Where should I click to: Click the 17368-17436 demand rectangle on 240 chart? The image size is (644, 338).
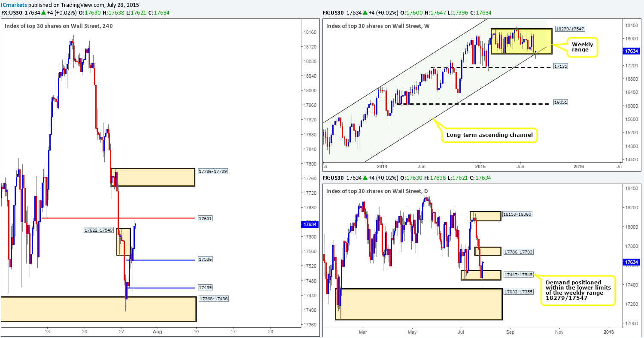pyautogui.click(x=98, y=309)
